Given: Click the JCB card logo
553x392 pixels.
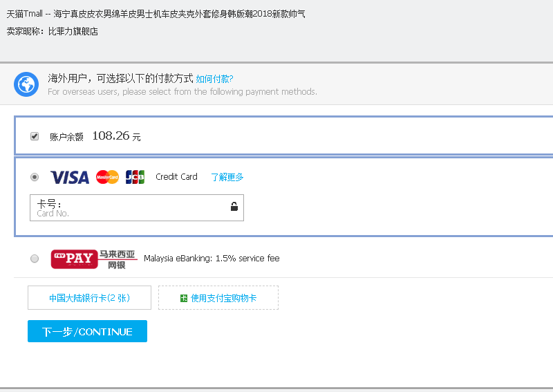Looking at the screenshot, I should 135,177.
